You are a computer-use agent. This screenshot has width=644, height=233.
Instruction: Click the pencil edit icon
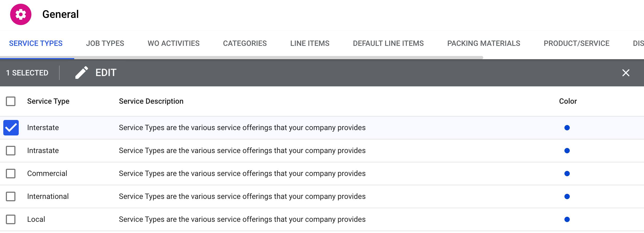(81, 73)
